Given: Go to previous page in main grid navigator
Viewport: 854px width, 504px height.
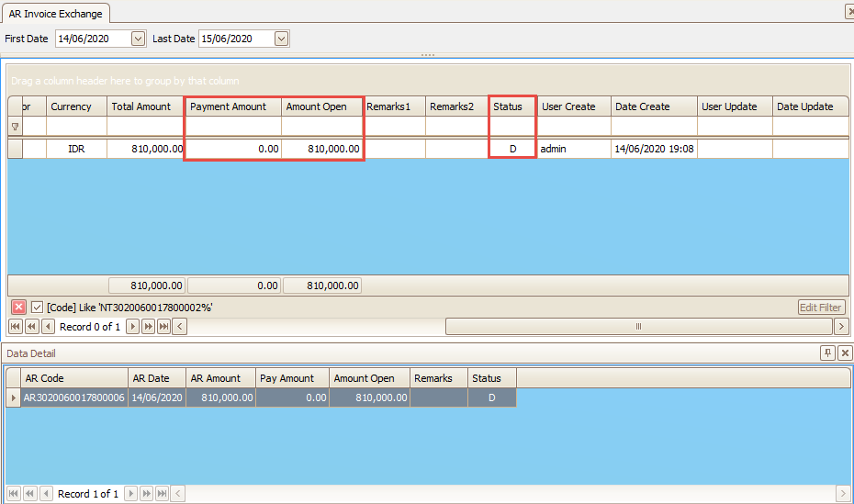Looking at the screenshot, I should tap(32, 327).
